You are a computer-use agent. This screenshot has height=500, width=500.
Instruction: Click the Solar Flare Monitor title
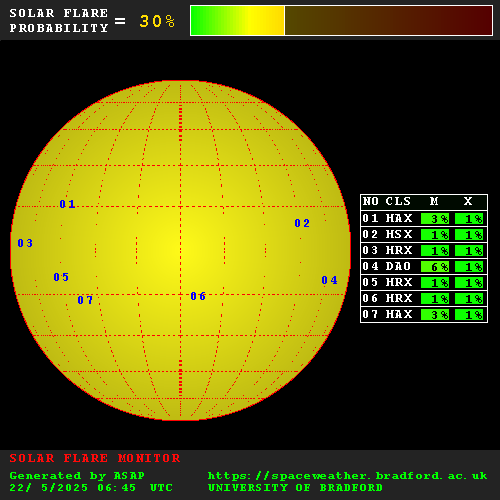point(95,458)
